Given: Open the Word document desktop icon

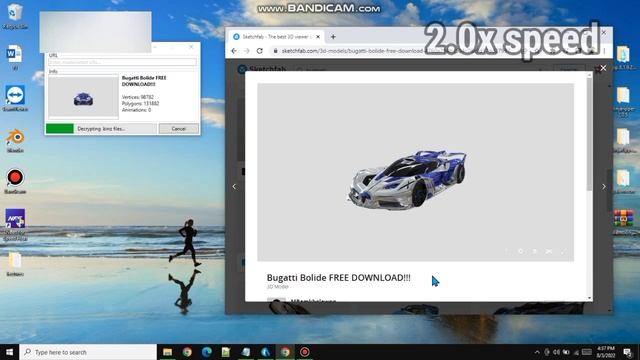Looking at the screenshot, I should pos(15,57).
